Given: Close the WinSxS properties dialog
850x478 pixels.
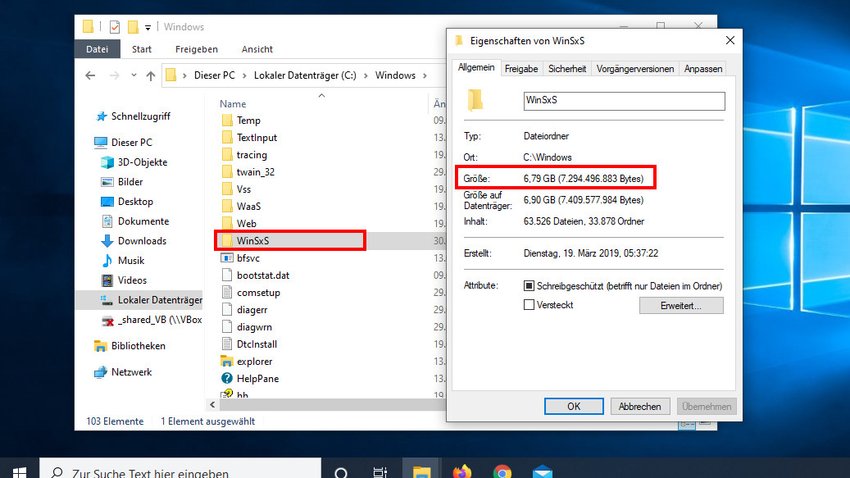Looking at the screenshot, I should click(x=730, y=41).
